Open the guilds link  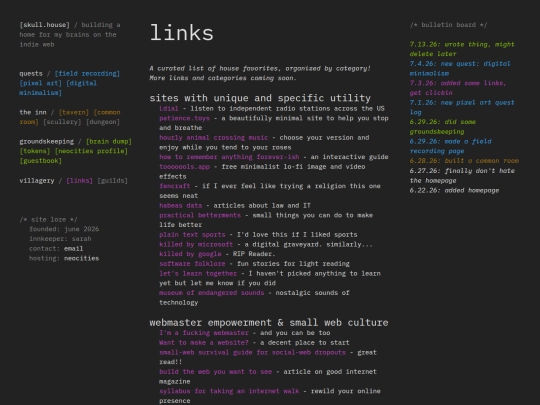point(112,180)
